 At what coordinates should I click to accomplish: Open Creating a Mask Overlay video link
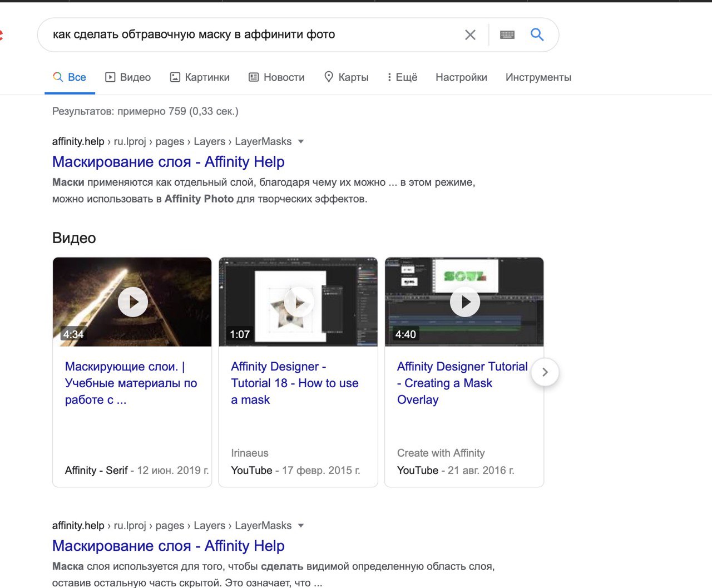(462, 383)
